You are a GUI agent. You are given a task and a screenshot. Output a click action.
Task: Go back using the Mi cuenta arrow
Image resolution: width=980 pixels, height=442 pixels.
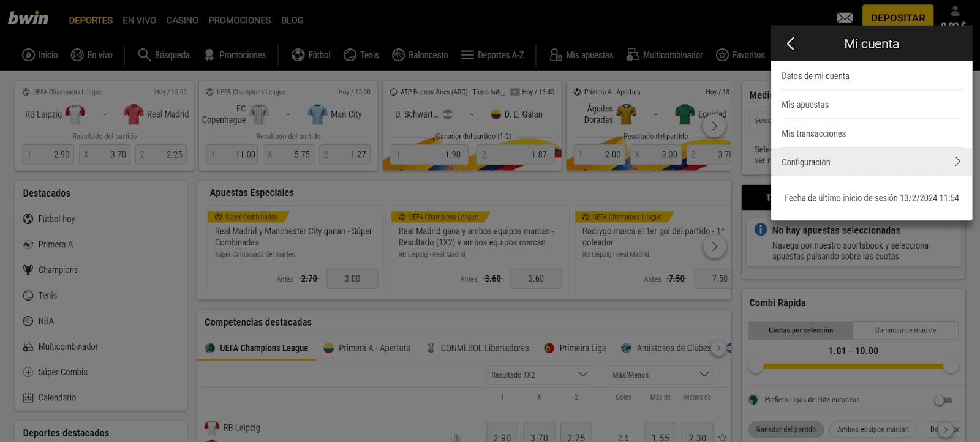coord(790,43)
